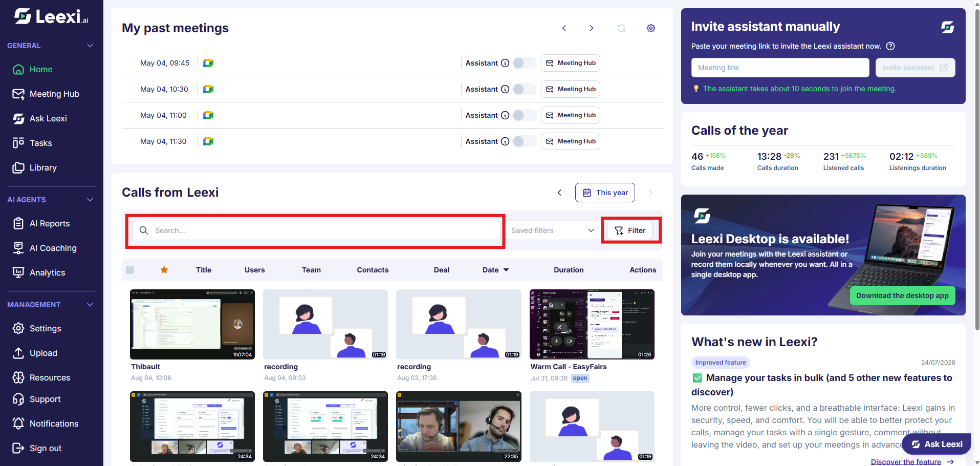Click the Title column header
Image resolution: width=980 pixels, height=466 pixels.
point(204,270)
